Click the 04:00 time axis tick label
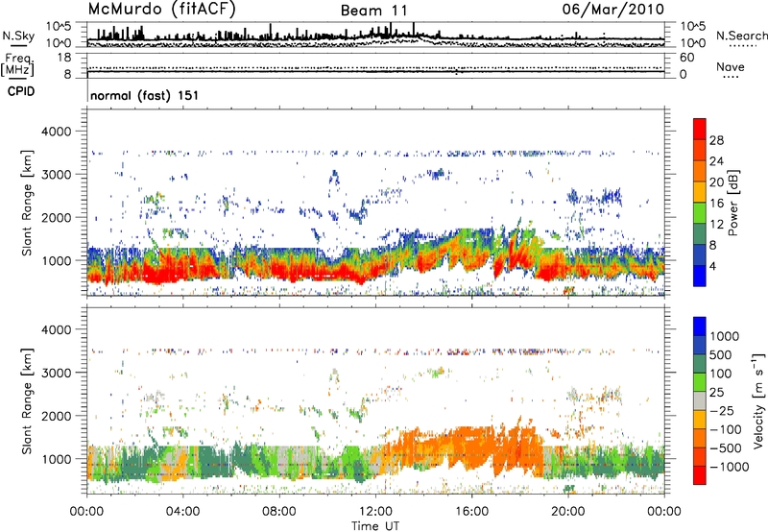 [182, 512]
